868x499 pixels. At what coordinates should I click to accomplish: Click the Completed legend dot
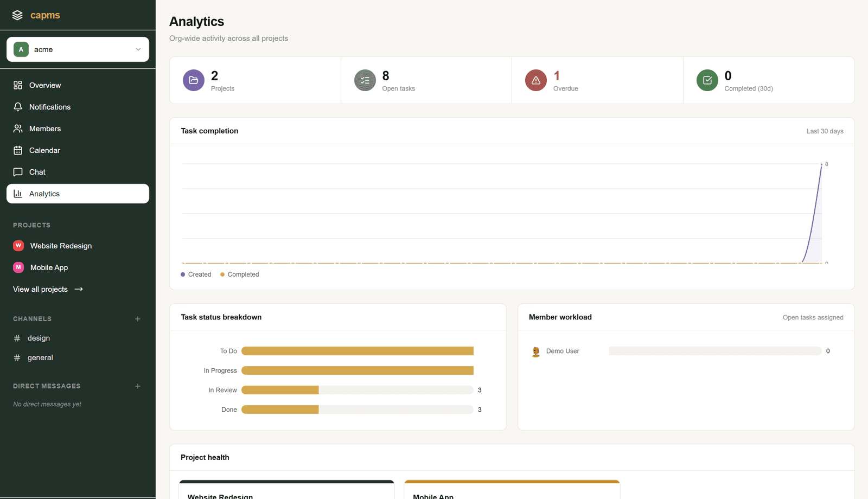(222, 274)
